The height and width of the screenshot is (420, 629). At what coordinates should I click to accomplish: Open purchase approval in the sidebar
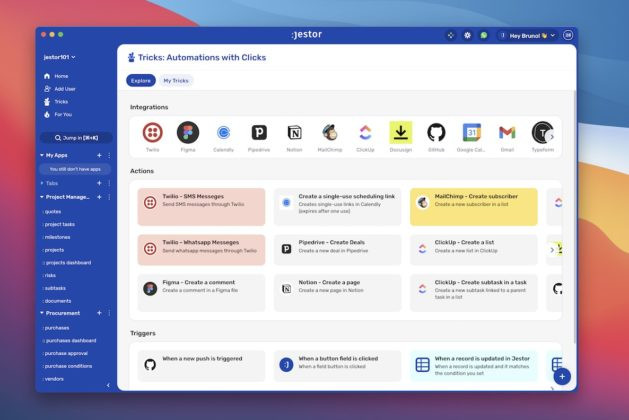click(x=66, y=353)
